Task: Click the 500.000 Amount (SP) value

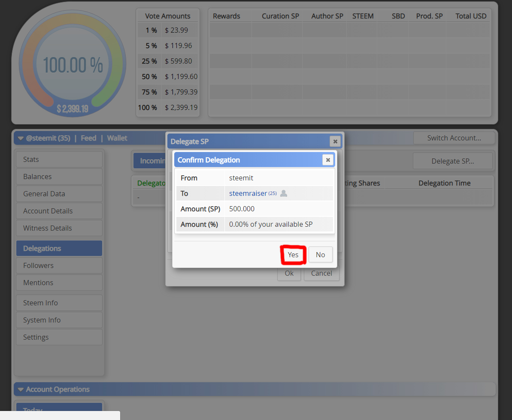Action: click(242, 209)
